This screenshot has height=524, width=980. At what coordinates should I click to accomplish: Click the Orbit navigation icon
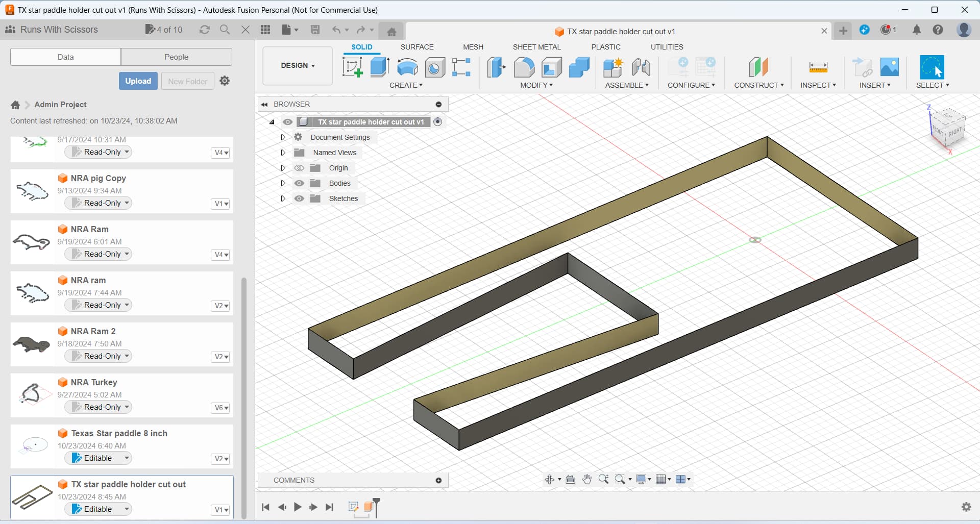point(549,479)
